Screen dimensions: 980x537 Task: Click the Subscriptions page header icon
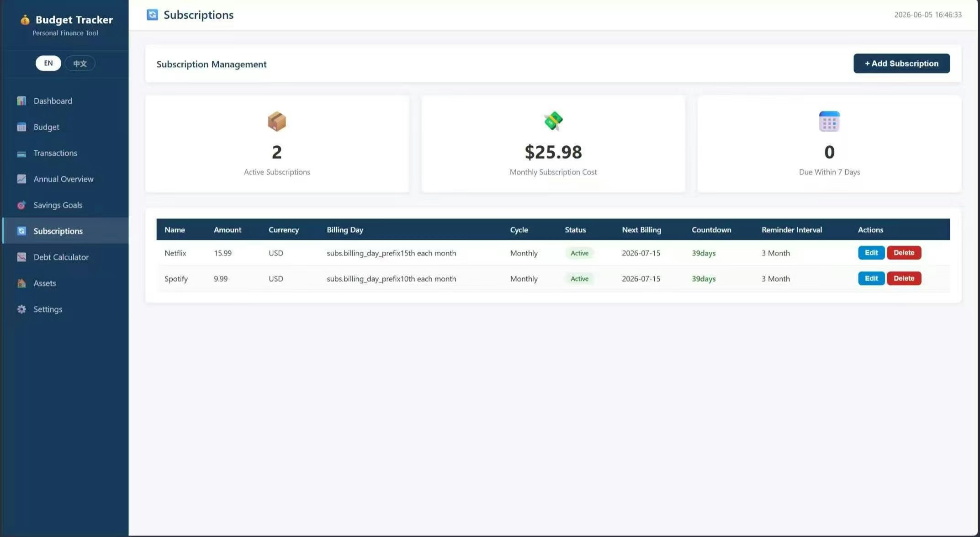pos(152,15)
